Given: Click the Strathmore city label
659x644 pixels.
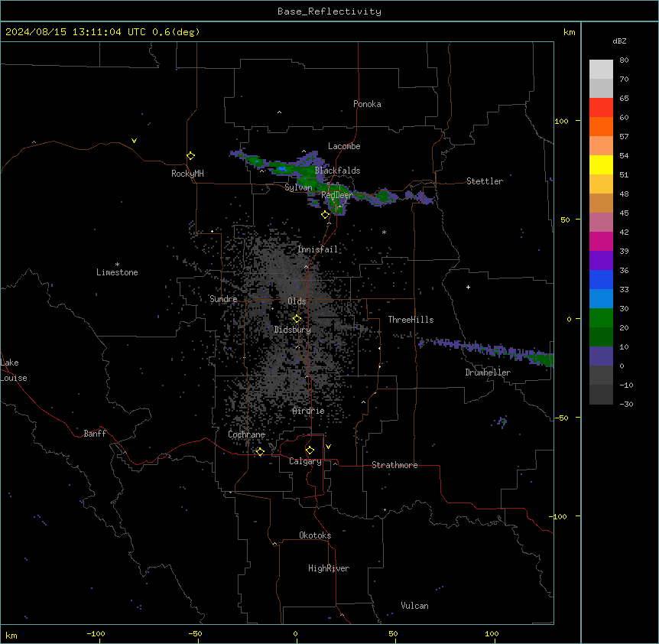Looking at the screenshot, I should pos(394,465).
